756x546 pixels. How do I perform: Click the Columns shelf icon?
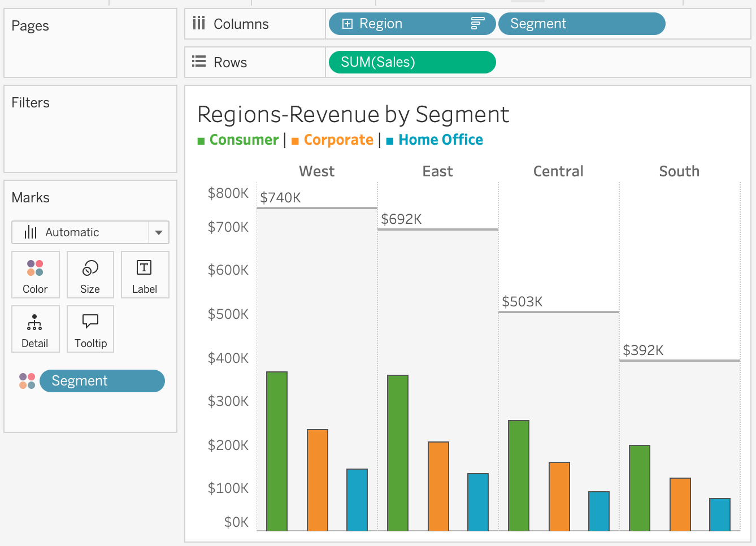(199, 24)
